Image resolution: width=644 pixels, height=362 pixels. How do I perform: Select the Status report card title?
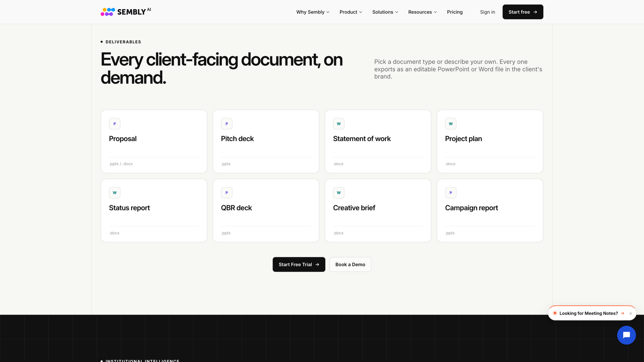click(x=129, y=208)
